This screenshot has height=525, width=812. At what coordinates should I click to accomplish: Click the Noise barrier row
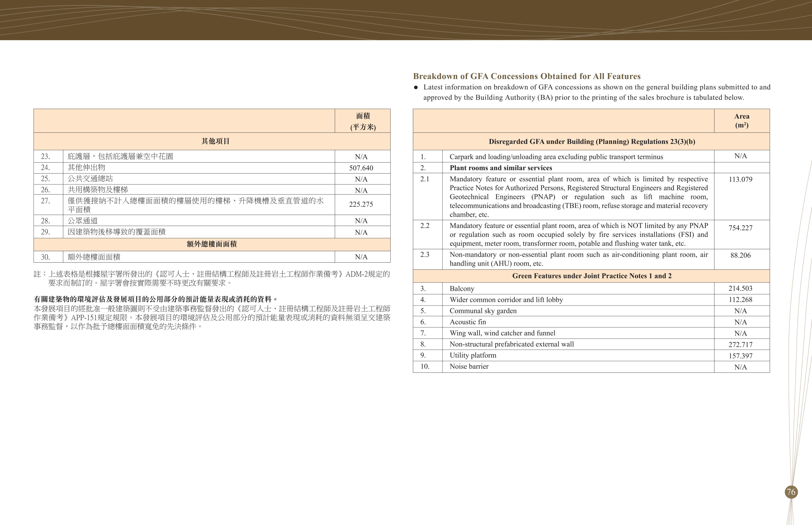pyautogui.click(x=591, y=367)
